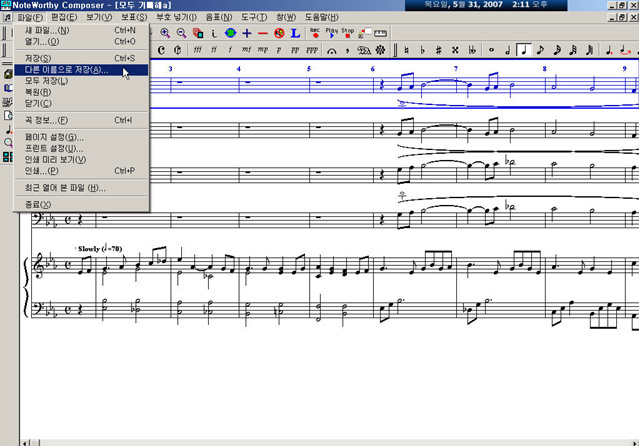Select sixty-fourth note duration
This screenshot has height=446, width=639.
[x=589, y=50]
